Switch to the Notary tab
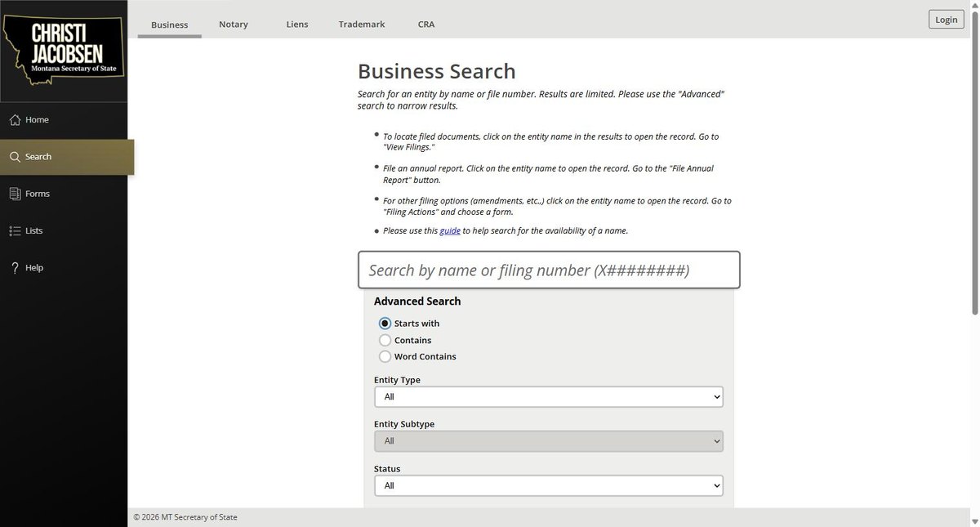Image resolution: width=980 pixels, height=527 pixels. [x=234, y=25]
